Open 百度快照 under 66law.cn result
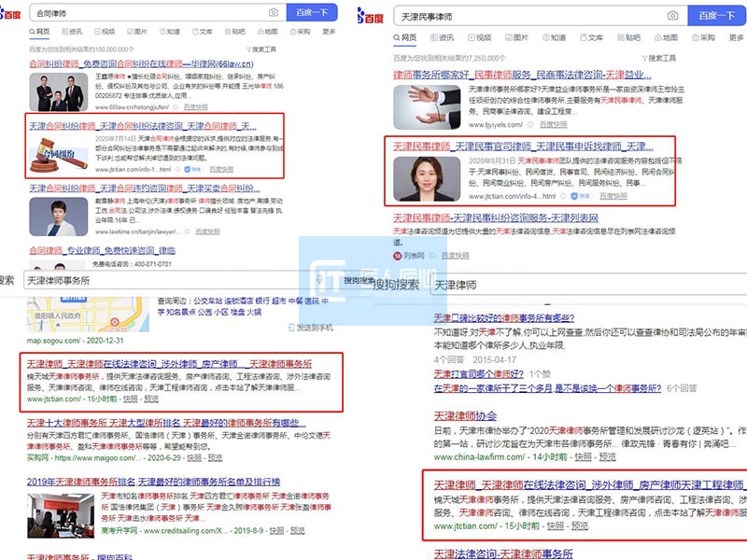 coord(196,107)
